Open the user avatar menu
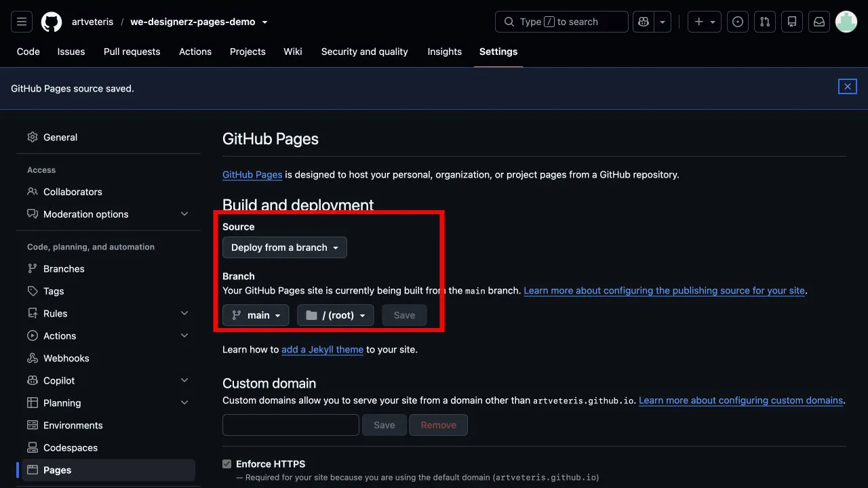Image resolution: width=868 pixels, height=488 pixels. tap(846, 22)
